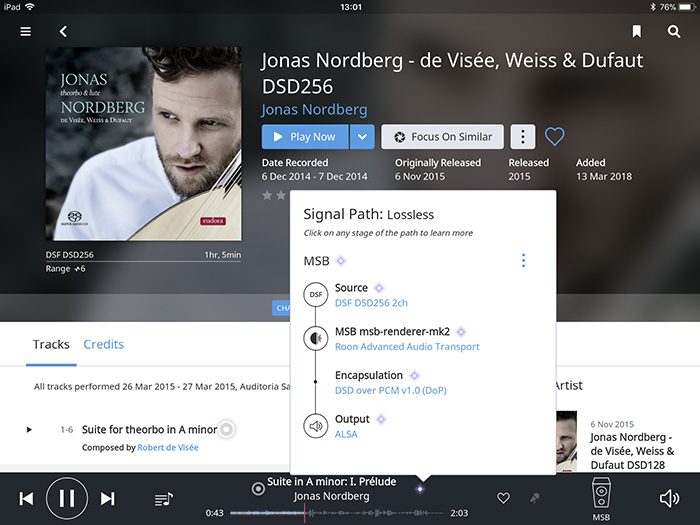Toggle signal path star in playback bar
The width and height of the screenshot is (700, 525).
(420, 489)
